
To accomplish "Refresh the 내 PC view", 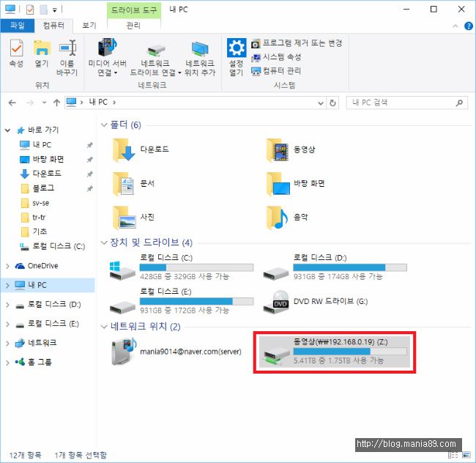I will coord(332,103).
